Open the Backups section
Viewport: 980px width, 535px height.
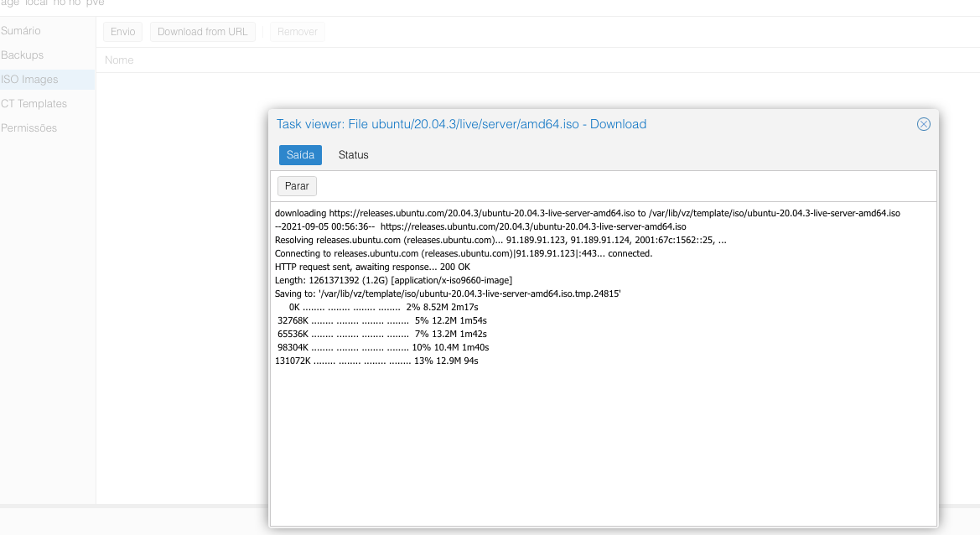pyautogui.click(x=23, y=55)
